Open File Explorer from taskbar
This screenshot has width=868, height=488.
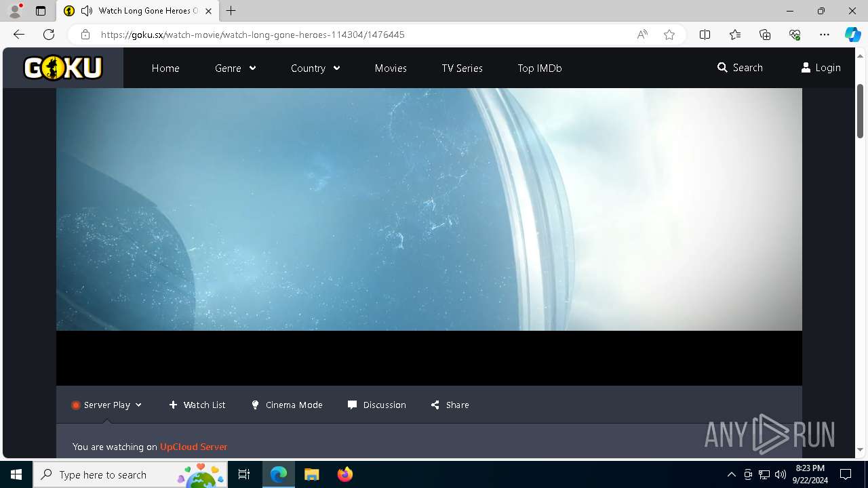tap(311, 474)
